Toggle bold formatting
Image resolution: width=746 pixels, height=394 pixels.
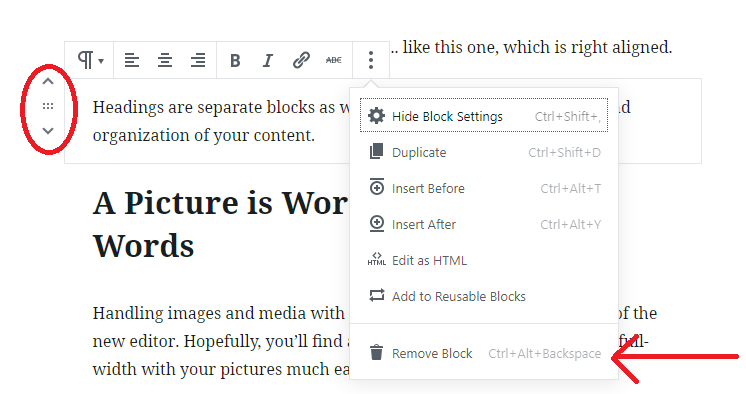pos(235,60)
